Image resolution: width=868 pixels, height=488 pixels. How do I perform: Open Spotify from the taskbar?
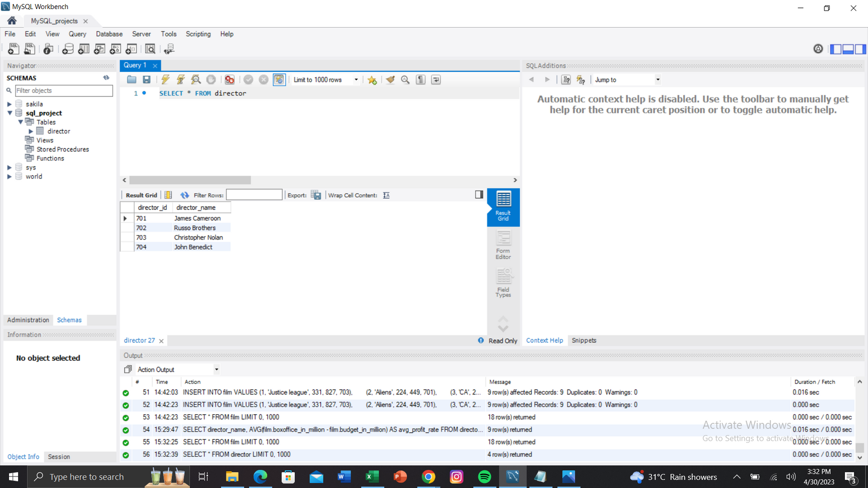click(x=485, y=476)
